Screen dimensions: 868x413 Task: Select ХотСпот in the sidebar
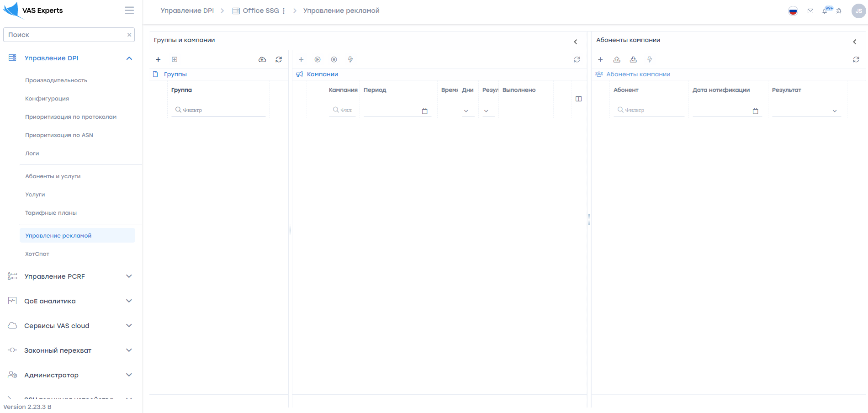pyautogui.click(x=37, y=254)
